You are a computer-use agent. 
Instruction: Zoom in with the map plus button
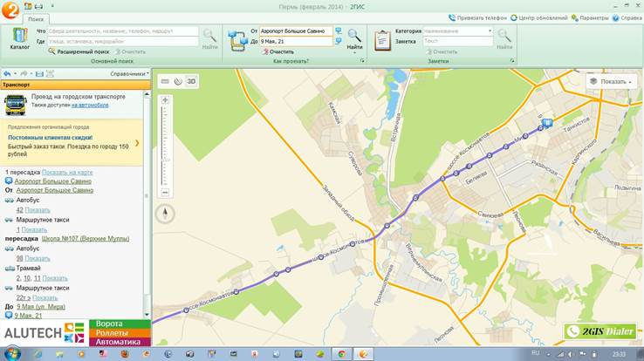point(165,100)
